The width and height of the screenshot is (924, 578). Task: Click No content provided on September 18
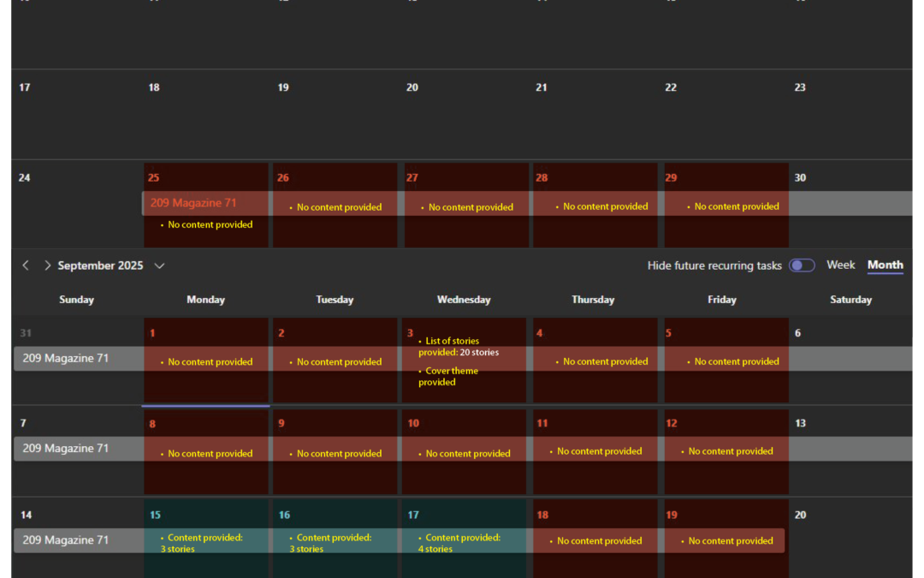[599, 541]
